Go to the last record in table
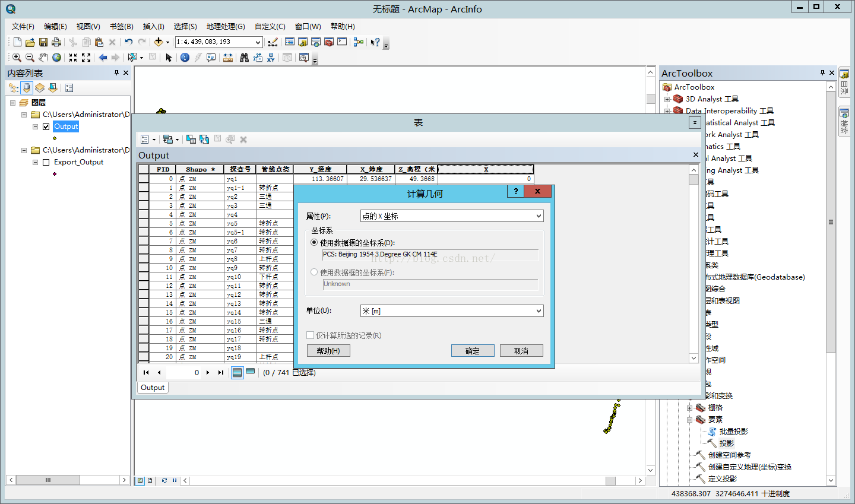Screen dimensions: 855x504 click(x=221, y=373)
